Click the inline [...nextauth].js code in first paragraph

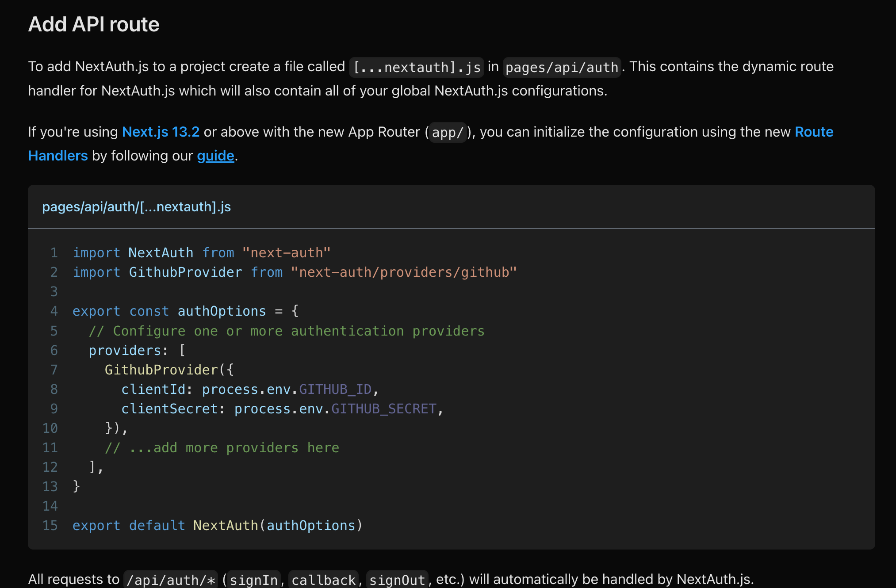(x=417, y=67)
